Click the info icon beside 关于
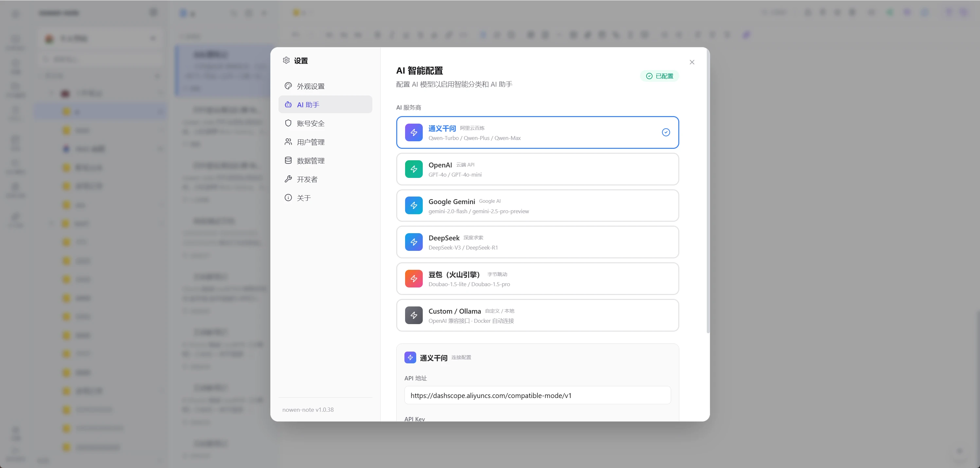The width and height of the screenshot is (980, 468). [x=288, y=198]
